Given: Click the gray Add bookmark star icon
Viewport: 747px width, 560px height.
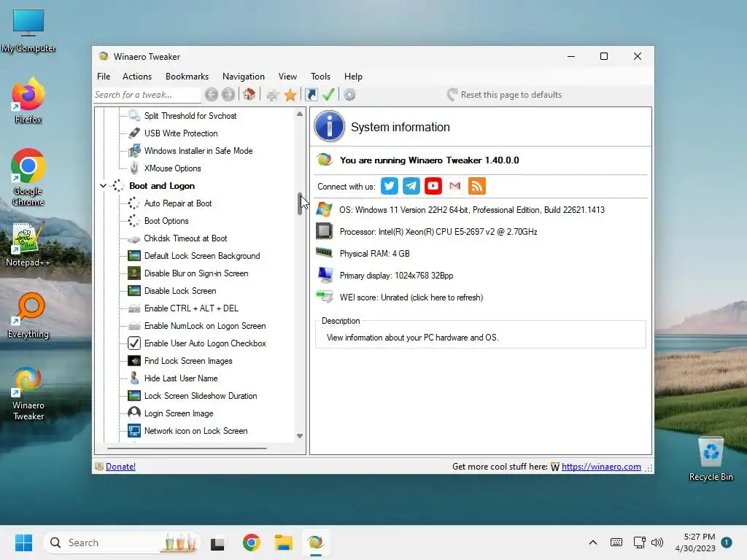Looking at the screenshot, I should [273, 96].
